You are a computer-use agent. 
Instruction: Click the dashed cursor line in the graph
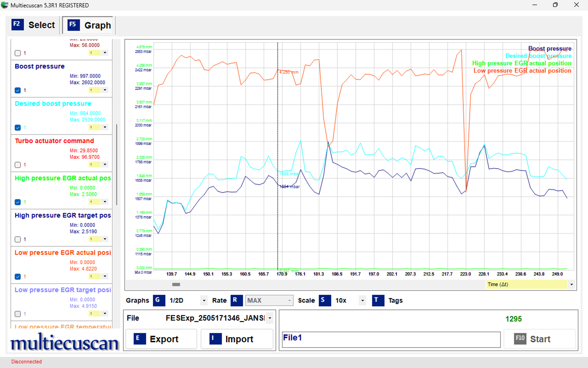coord(278,156)
